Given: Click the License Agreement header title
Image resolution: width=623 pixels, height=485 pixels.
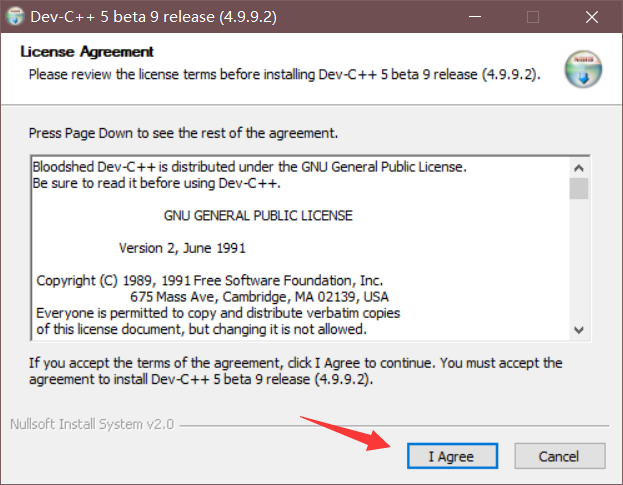Looking at the screenshot, I should click(x=87, y=52).
